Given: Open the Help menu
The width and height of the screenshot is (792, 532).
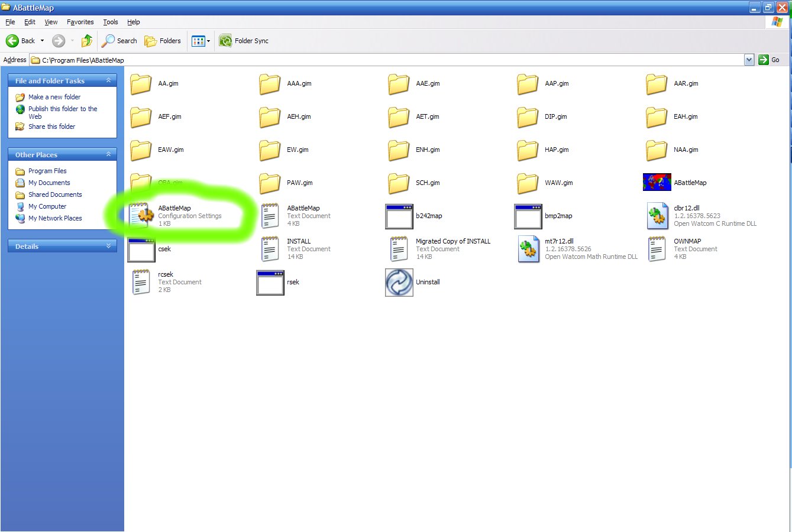Looking at the screenshot, I should click(x=134, y=22).
